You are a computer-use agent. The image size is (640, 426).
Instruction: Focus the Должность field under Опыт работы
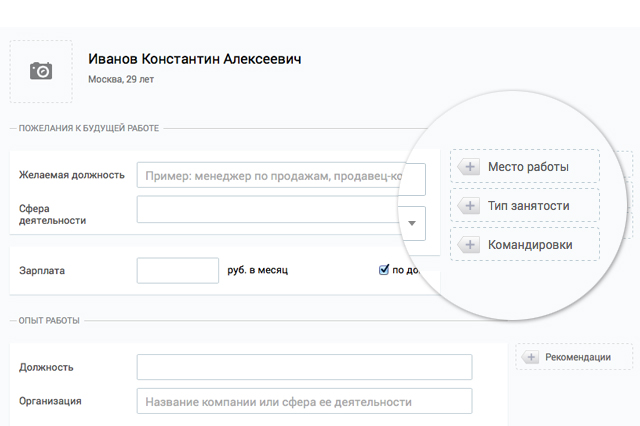[304, 367]
